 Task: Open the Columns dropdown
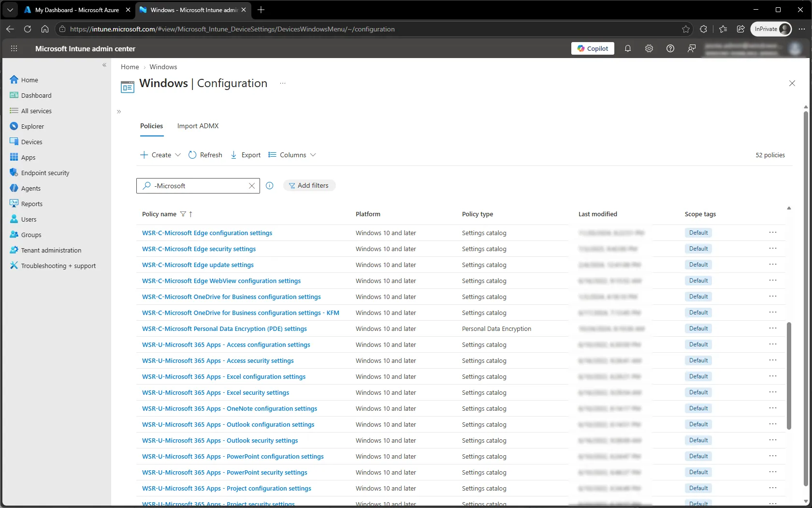tap(292, 155)
